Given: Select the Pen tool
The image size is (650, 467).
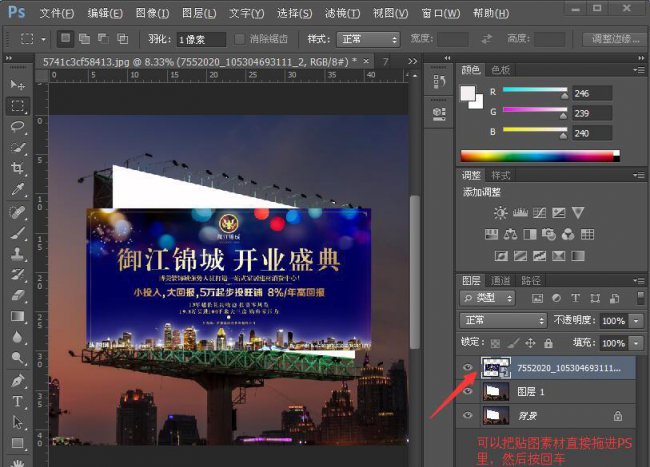Looking at the screenshot, I should pyautogui.click(x=17, y=380).
